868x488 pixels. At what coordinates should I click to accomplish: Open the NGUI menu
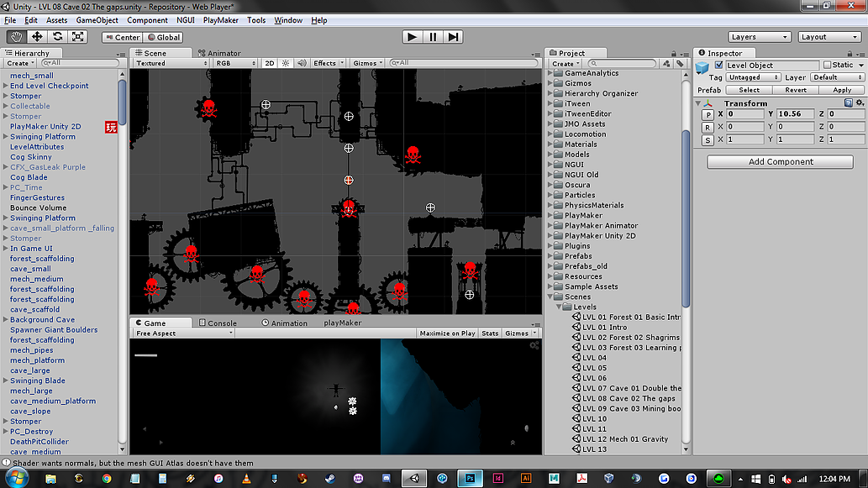(186, 20)
